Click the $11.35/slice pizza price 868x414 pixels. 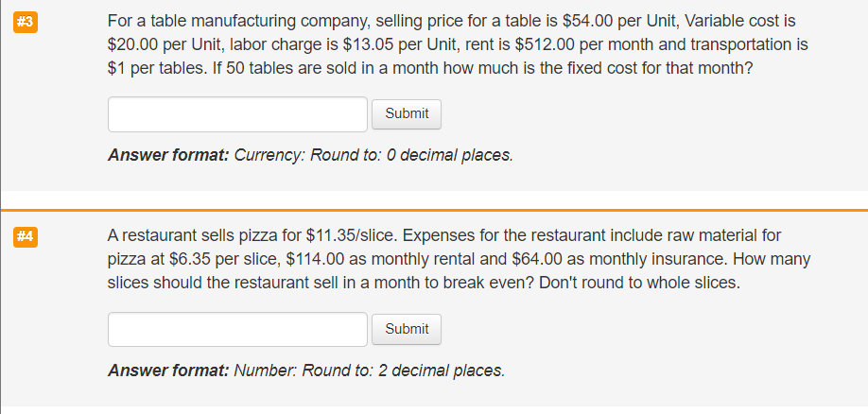coord(353,235)
